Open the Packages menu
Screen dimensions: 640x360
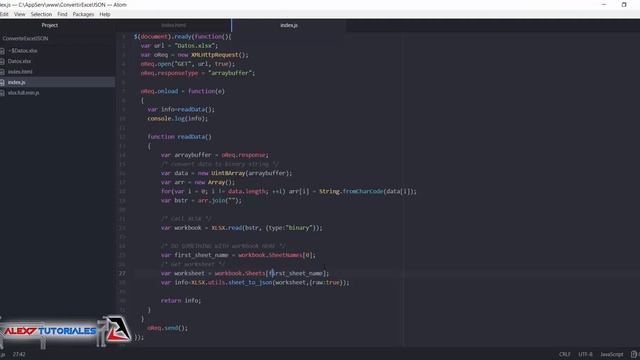[x=83, y=14]
